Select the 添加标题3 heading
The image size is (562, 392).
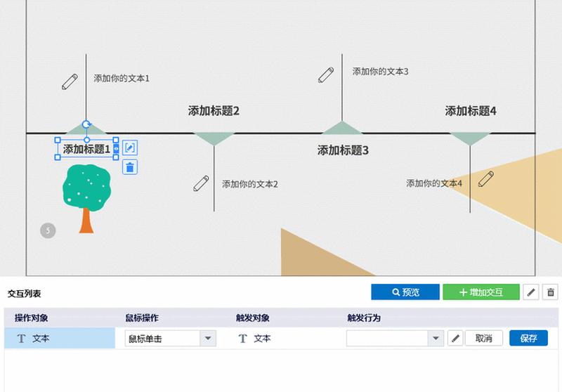pyautogui.click(x=343, y=150)
